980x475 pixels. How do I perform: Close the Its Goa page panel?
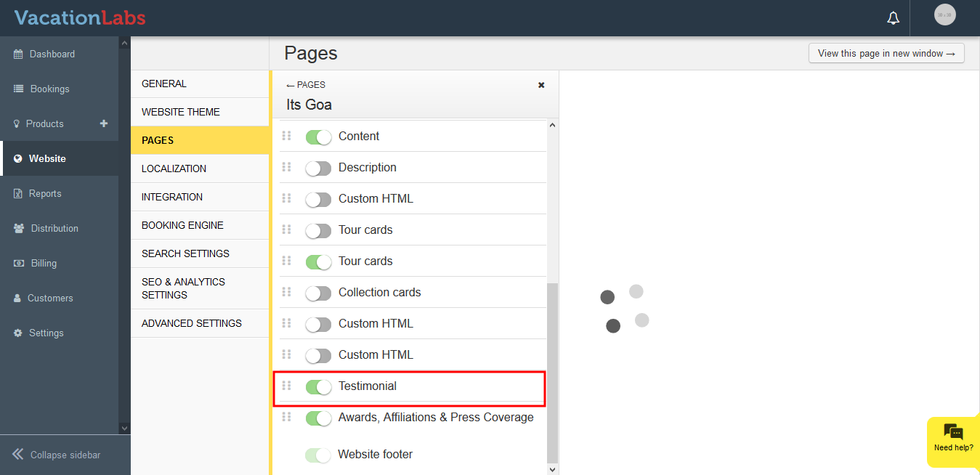click(x=541, y=85)
